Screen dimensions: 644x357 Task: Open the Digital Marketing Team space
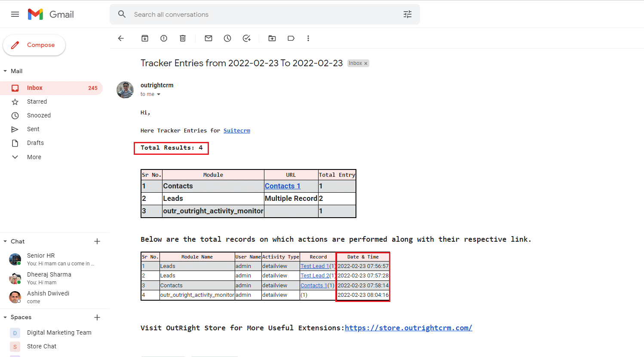[55, 332]
